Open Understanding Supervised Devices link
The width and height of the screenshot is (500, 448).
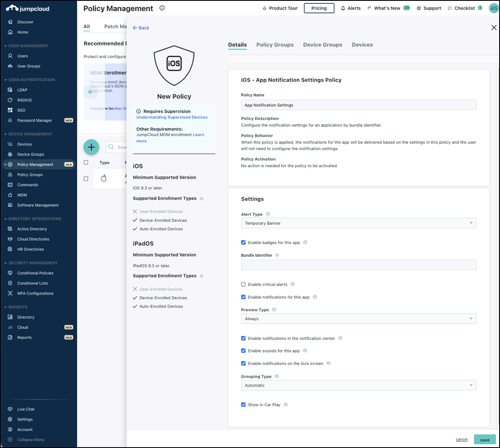pos(172,117)
